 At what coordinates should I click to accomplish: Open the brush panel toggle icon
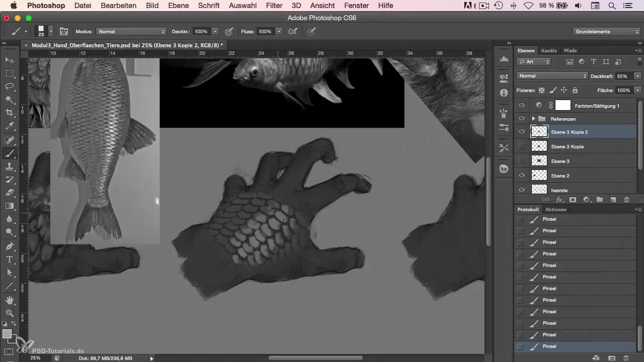[x=64, y=31]
